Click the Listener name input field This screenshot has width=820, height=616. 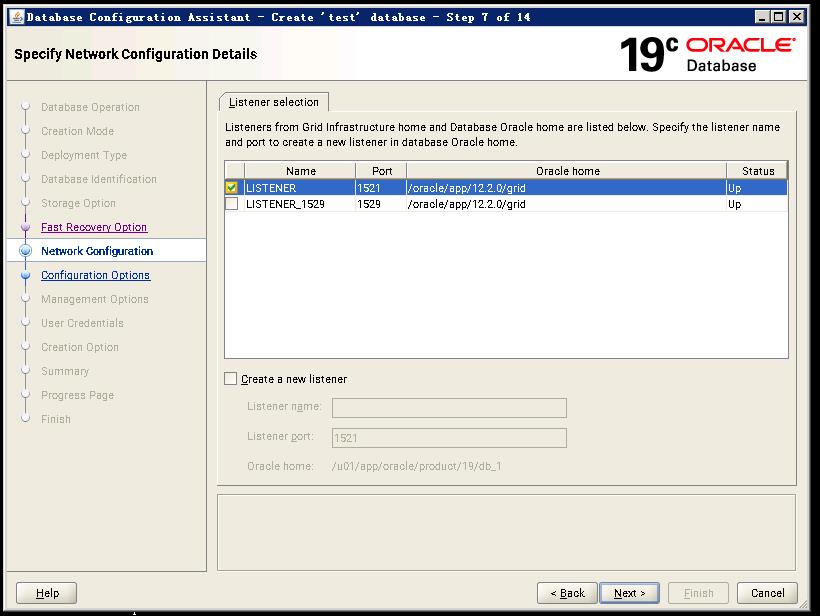click(449, 408)
